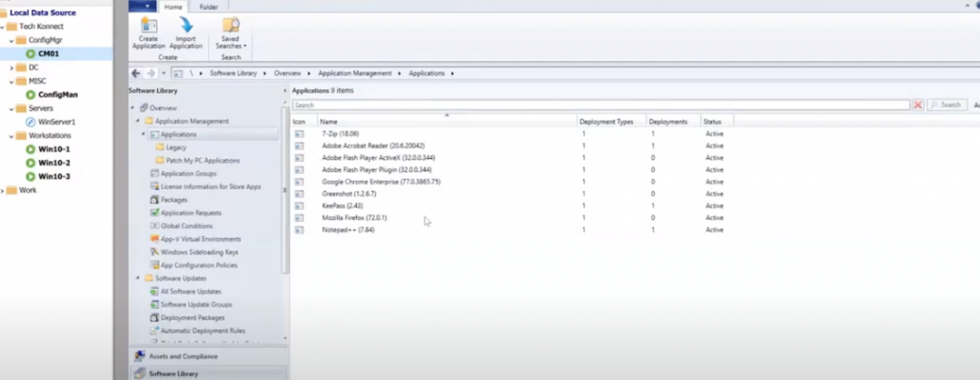The height and width of the screenshot is (380, 980).
Task: Collapse the Applications tree node
Action: tap(144, 134)
